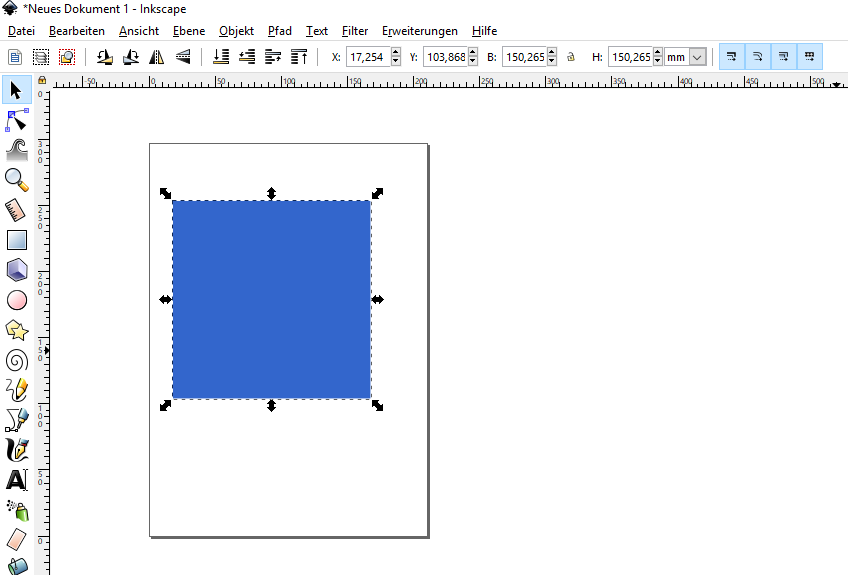Select the Spiral tool
Viewport: 848px width, 575px height.
(x=16, y=360)
